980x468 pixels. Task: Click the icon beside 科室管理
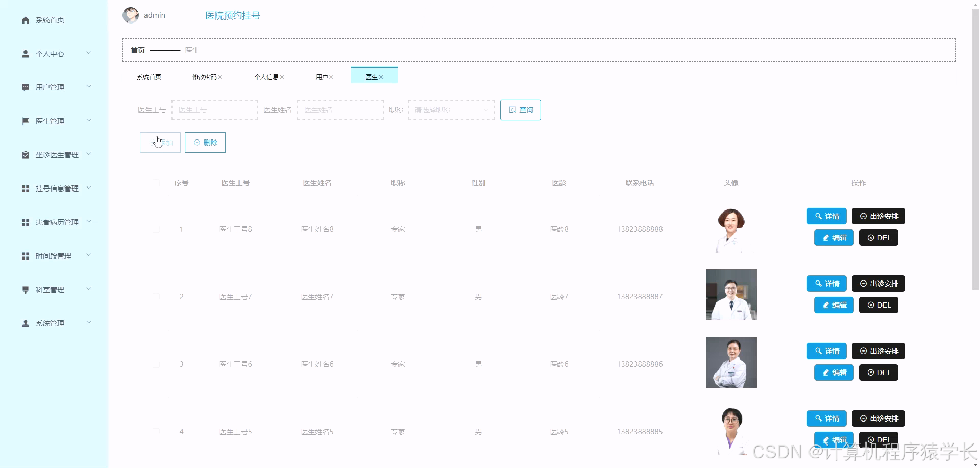point(26,290)
